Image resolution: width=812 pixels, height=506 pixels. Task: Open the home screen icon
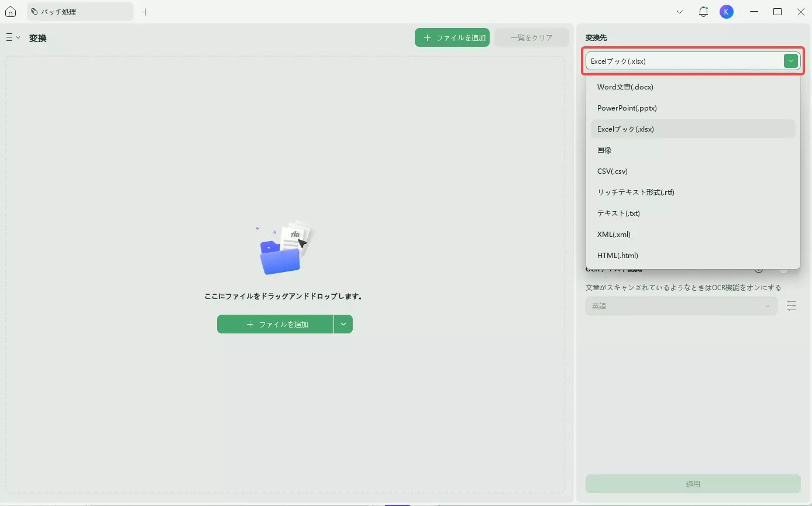(x=11, y=12)
